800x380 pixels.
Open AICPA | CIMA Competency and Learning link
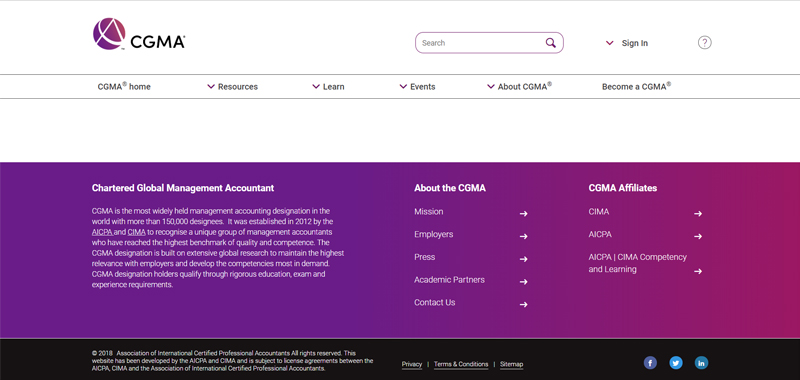(x=638, y=263)
